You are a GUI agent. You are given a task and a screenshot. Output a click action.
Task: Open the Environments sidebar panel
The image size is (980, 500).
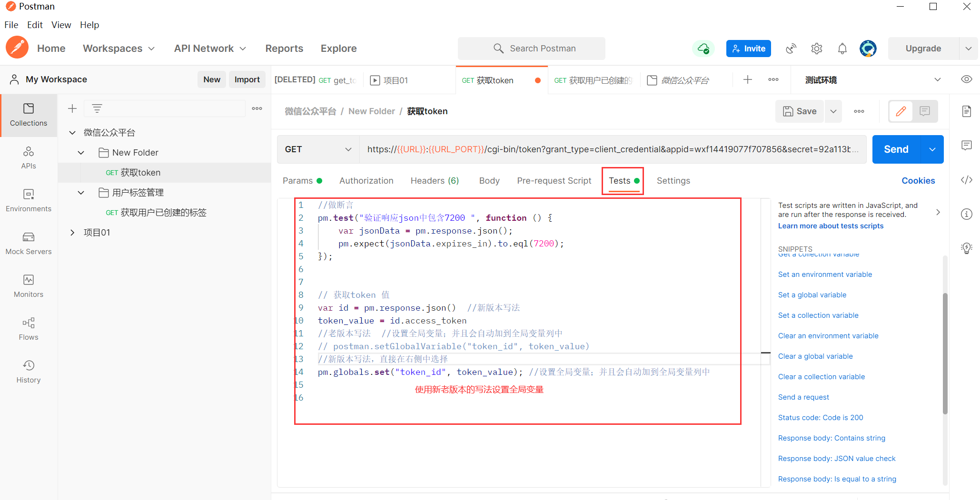[x=29, y=201]
